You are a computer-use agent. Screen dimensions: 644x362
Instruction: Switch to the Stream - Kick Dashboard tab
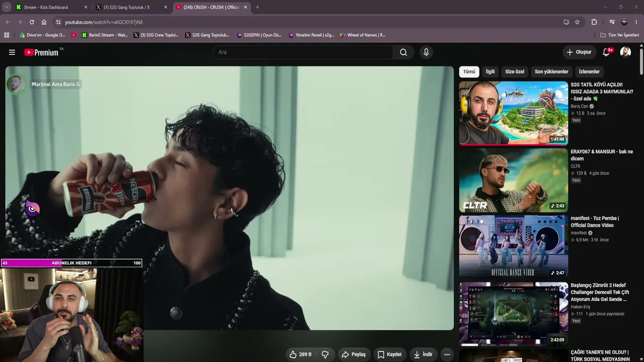coord(51,7)
